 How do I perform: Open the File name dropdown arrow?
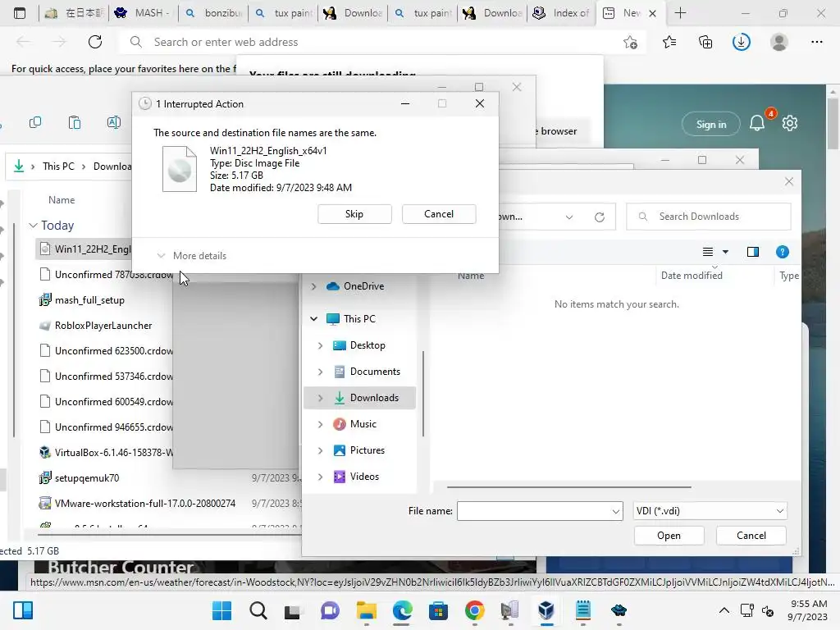click(615, 511)
